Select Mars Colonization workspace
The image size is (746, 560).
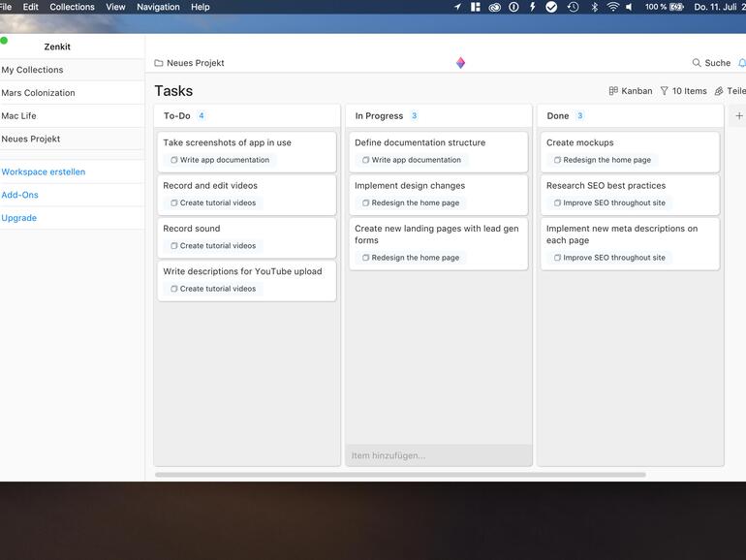[x=72, y=93]
